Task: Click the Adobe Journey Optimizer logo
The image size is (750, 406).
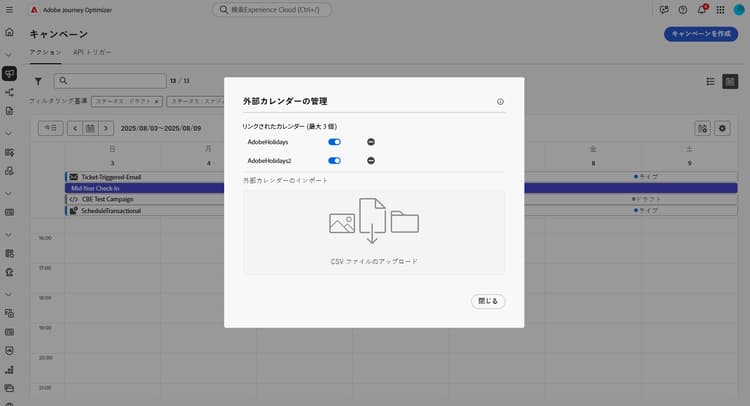Action: 34,10
